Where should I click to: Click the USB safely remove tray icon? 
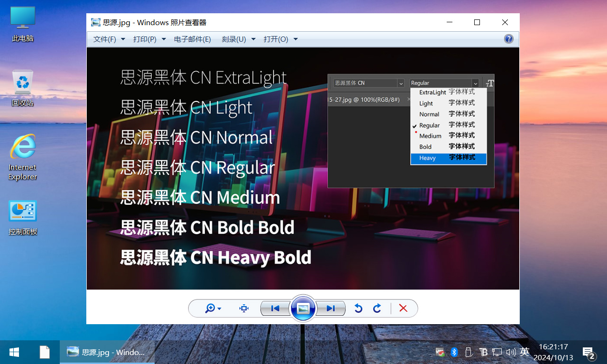click(469, 352)
